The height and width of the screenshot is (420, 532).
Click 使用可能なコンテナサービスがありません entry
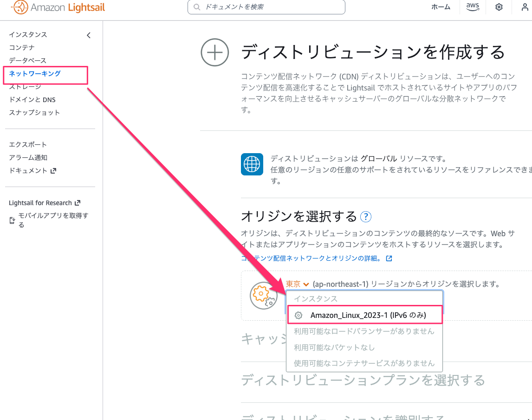point(364,363)
